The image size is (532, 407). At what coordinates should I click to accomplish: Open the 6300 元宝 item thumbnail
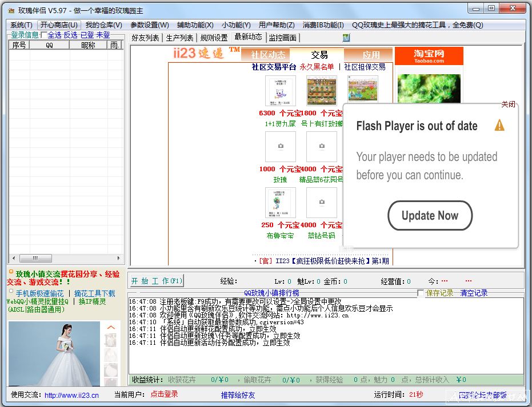click(280, 91)
